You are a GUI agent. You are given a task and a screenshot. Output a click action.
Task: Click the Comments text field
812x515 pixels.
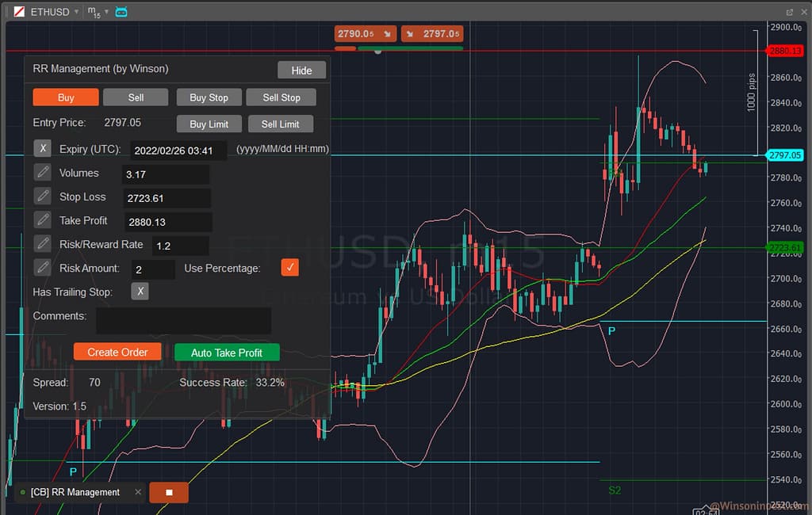183,320
